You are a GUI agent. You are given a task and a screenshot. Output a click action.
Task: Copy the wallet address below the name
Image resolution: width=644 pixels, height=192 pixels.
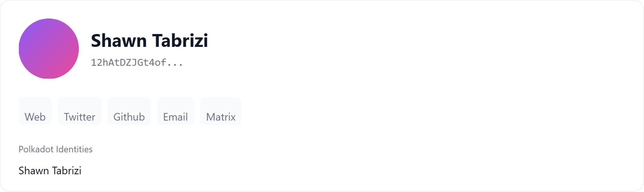137,63
